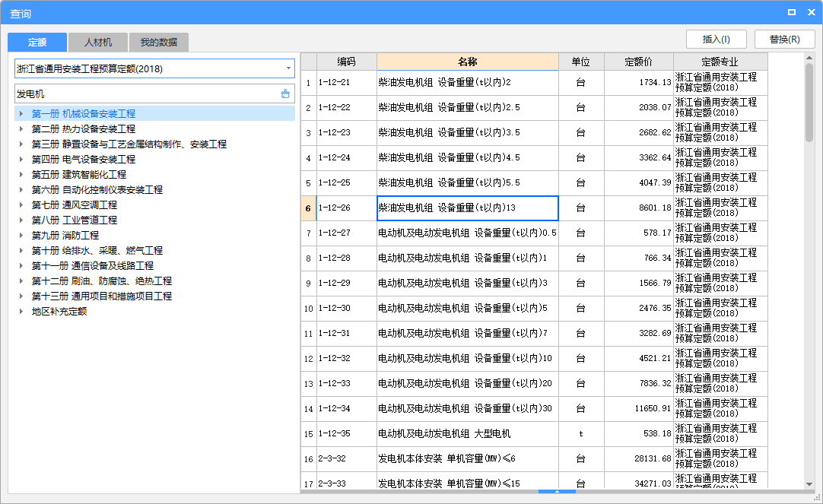Select 电动机及电动发电机组 设备重量(t以内)0.5 row

(468, 233)
